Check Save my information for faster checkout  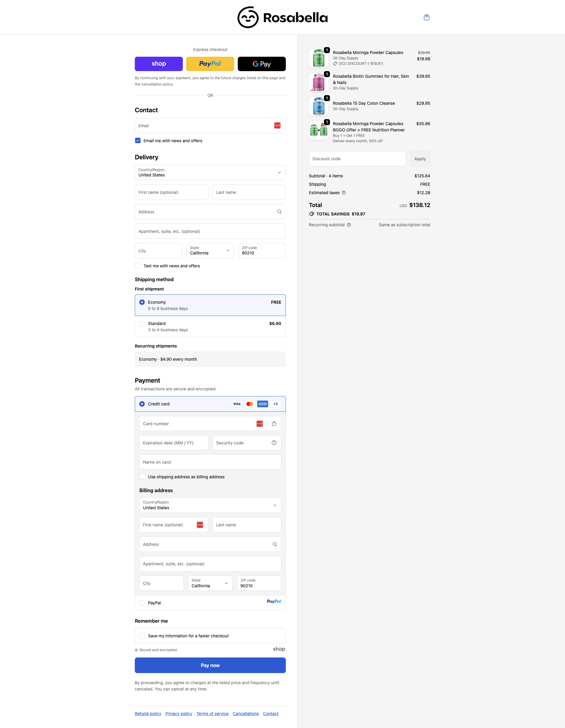pos(142,636)
